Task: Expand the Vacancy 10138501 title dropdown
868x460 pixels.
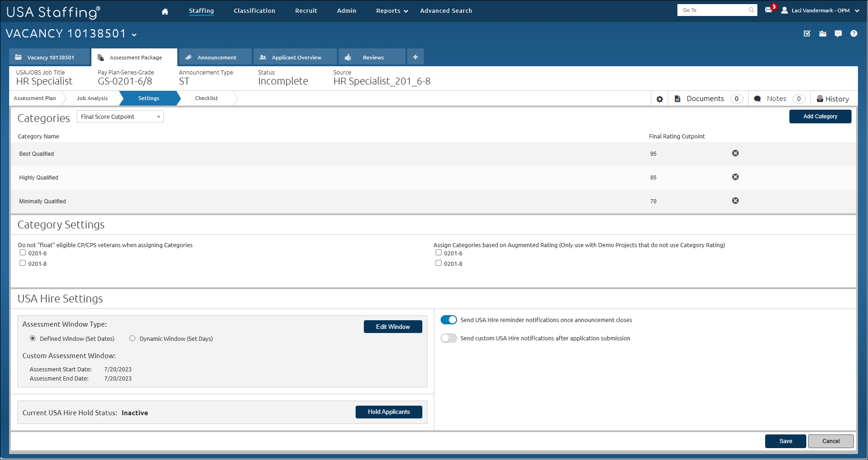Action: pyautogui.click(x=134, y=35)
